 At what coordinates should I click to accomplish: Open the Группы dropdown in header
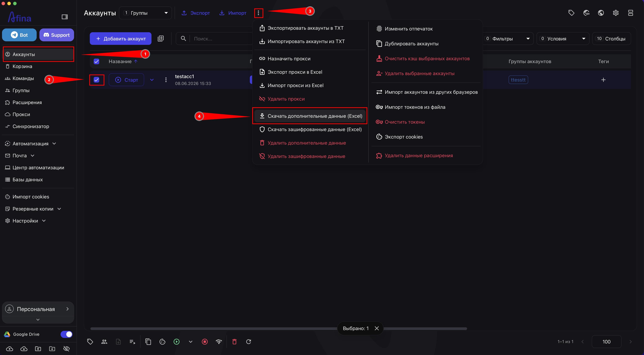tap(146, 13)
